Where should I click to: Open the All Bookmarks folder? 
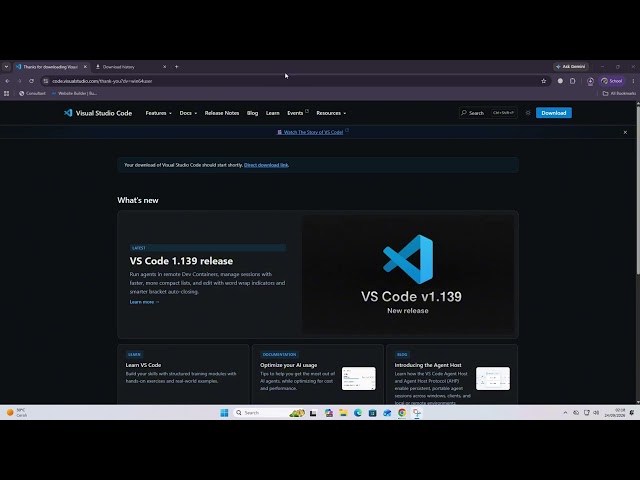tap(619, 93)
